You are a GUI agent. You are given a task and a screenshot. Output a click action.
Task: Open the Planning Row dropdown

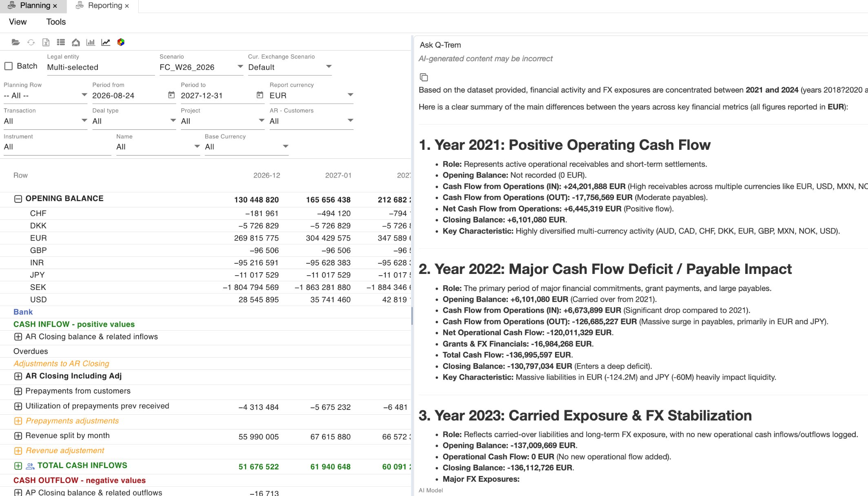pyautogui.click(x=45, y=96)
